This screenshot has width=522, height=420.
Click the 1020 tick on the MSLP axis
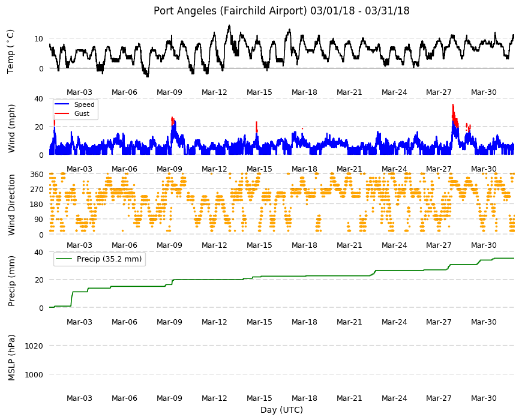click(x=34, y=346)
